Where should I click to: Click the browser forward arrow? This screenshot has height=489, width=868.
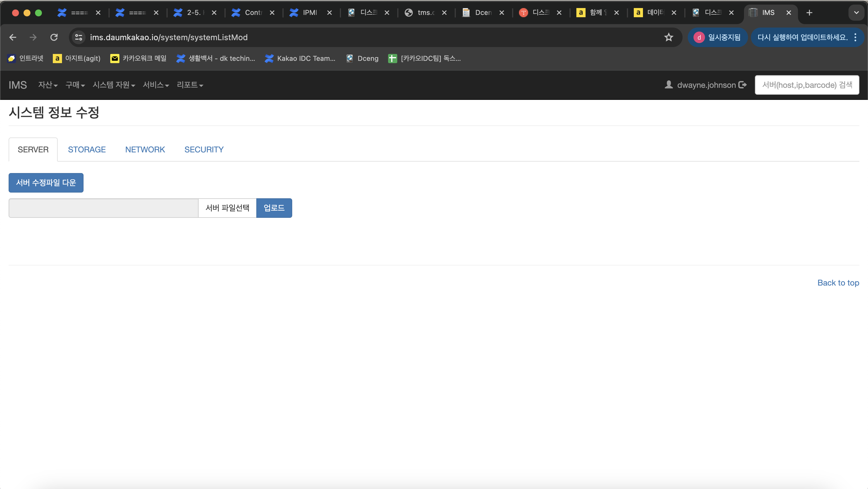(33, 37)
